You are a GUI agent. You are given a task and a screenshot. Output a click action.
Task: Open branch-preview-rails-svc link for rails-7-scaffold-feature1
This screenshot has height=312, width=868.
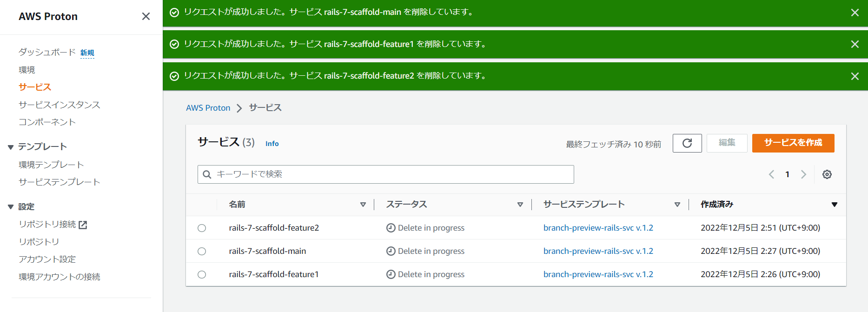pyautogui.click(x=598, y=274)
